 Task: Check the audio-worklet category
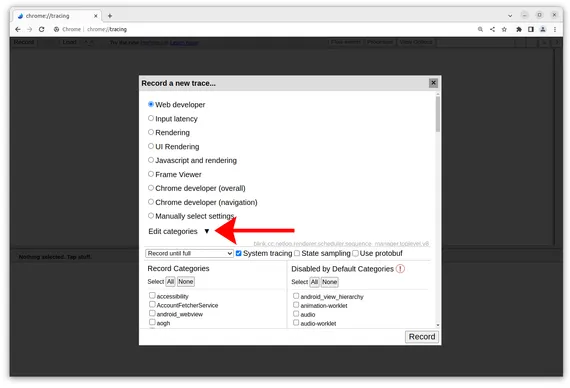click(x=296, y=323)
